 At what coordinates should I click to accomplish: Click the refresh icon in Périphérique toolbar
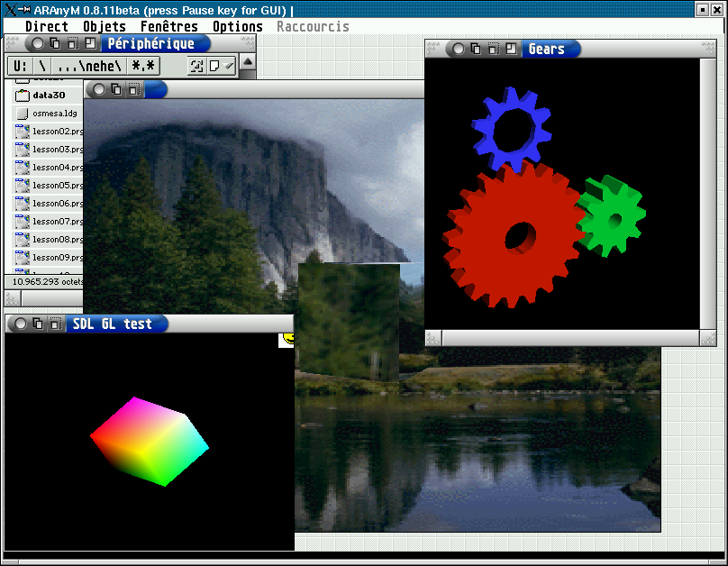(x=196, y=66)
